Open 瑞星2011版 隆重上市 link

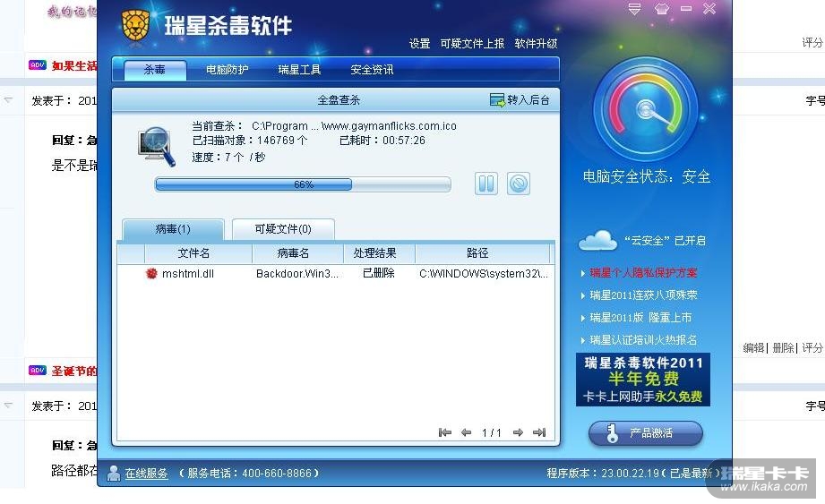[x=640, y=318]
